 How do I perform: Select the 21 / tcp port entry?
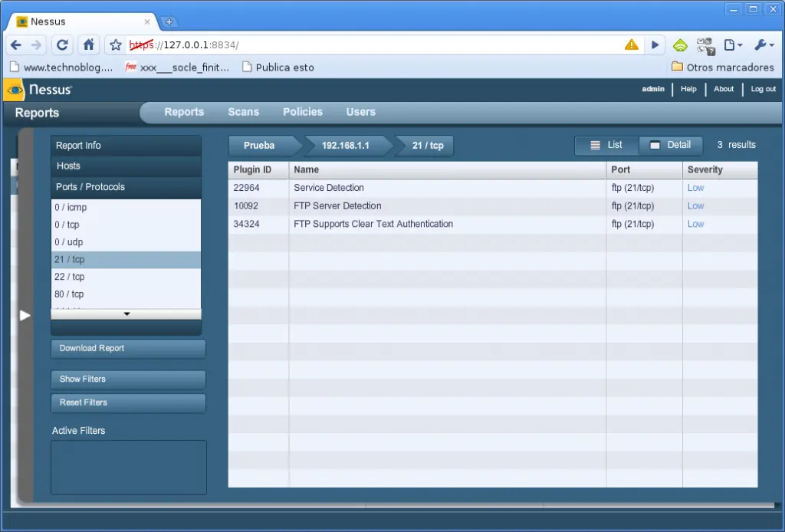pyautogui.click(x=126, y=260)
